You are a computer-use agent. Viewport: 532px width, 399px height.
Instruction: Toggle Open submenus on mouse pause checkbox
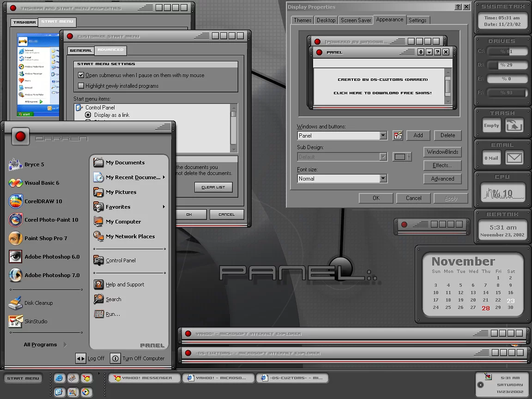81,75
